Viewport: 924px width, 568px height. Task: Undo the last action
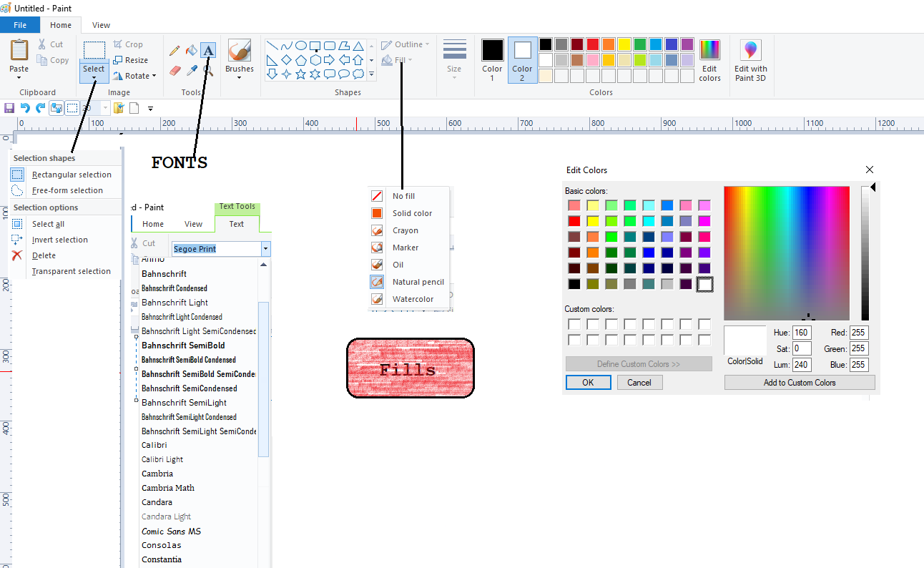tap(25, 108)
